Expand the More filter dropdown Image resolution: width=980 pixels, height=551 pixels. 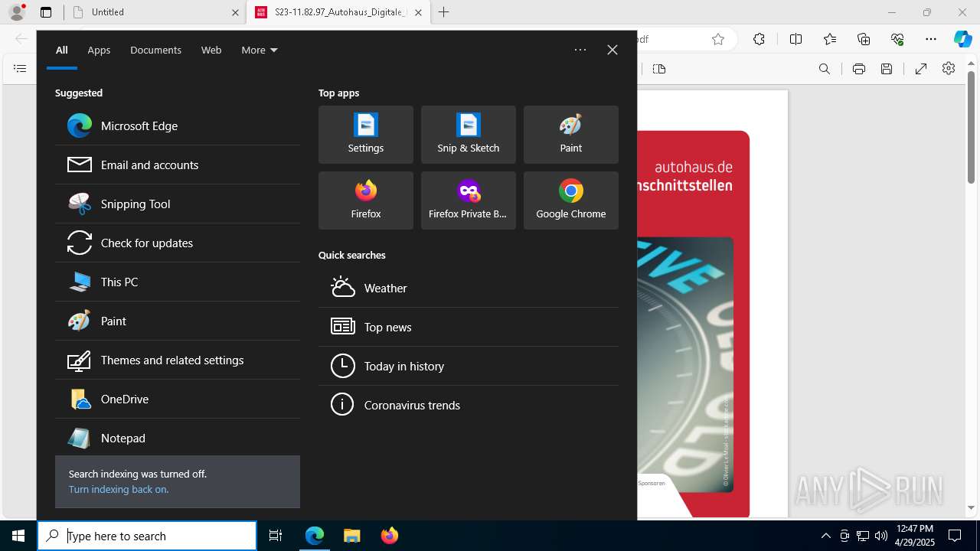tap(260, 50)
